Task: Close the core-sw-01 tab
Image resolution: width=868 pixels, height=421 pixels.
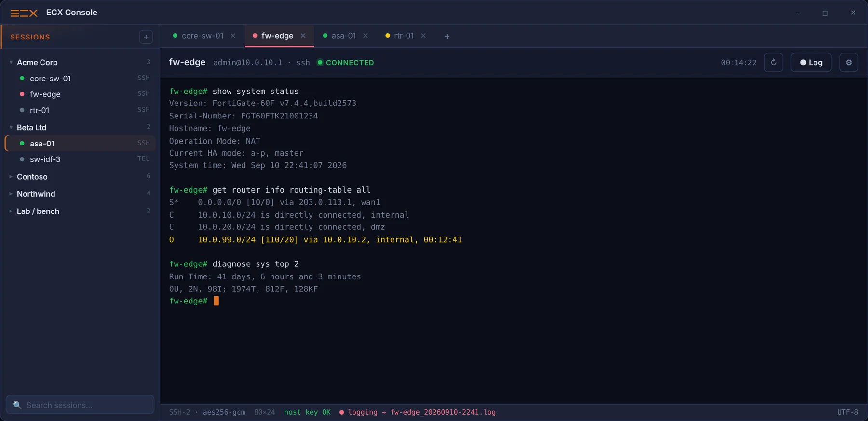Action: click(x=233, y=36)
